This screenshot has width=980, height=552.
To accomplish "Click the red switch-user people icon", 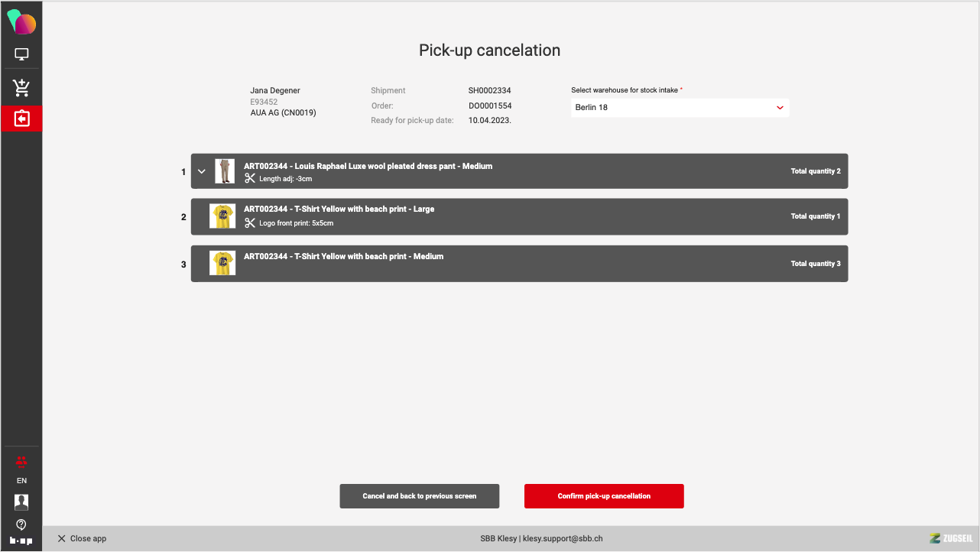I will click(x=21, y=461).
